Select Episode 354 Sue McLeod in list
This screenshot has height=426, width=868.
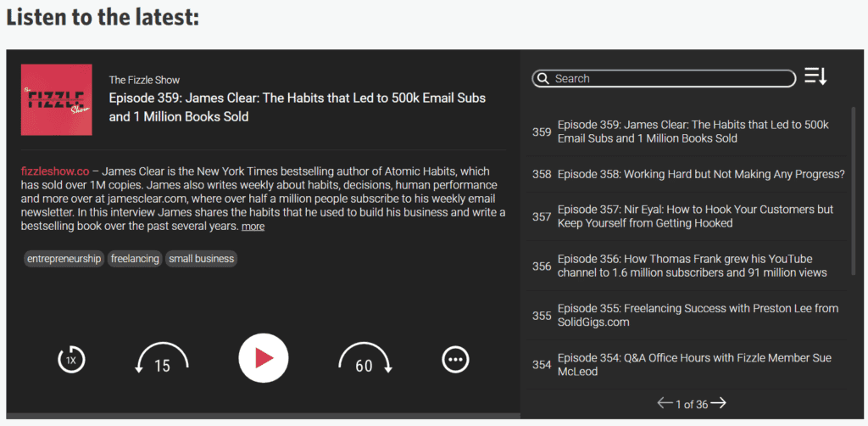pyautogui.click(x=686, y=365)
